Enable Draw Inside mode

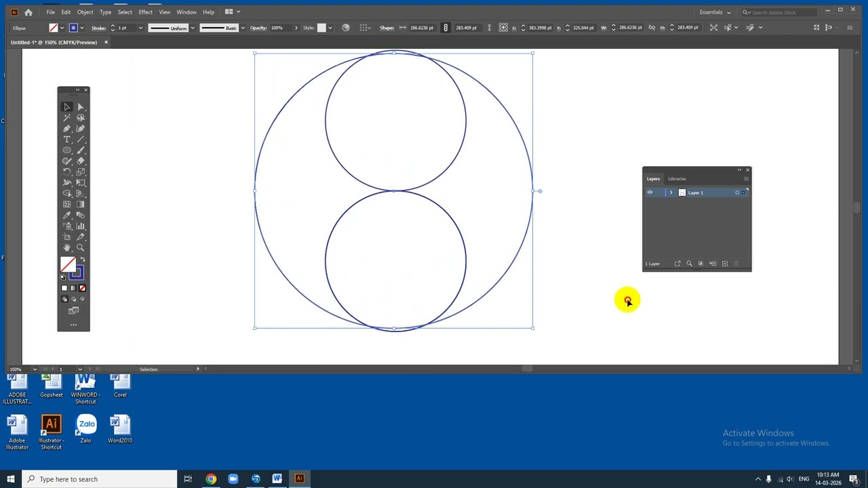click(82, 299)
